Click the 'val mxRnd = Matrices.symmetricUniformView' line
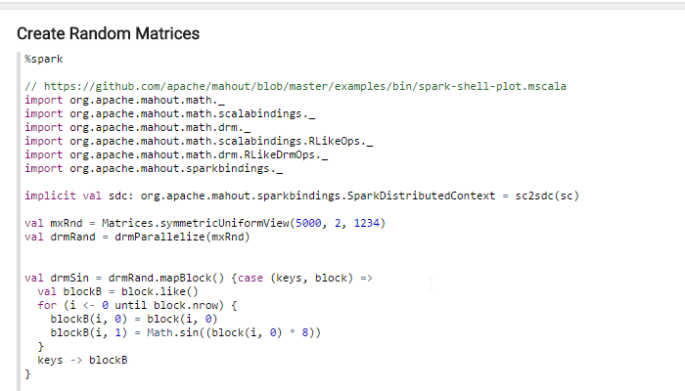 [x=205, y=223]
